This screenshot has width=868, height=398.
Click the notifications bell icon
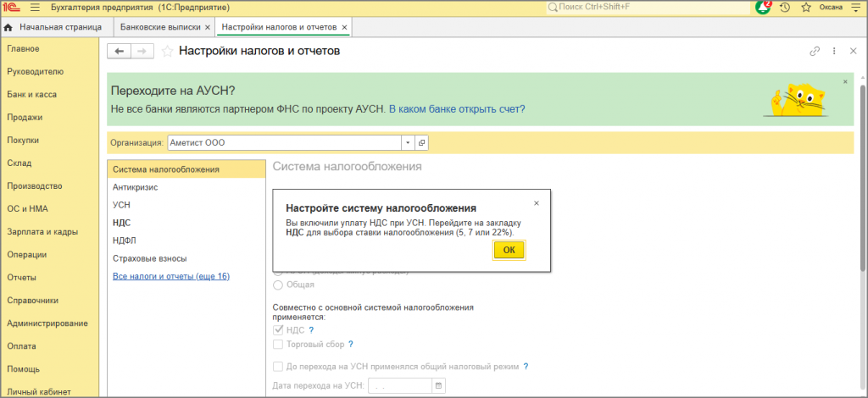click(763, 7)
